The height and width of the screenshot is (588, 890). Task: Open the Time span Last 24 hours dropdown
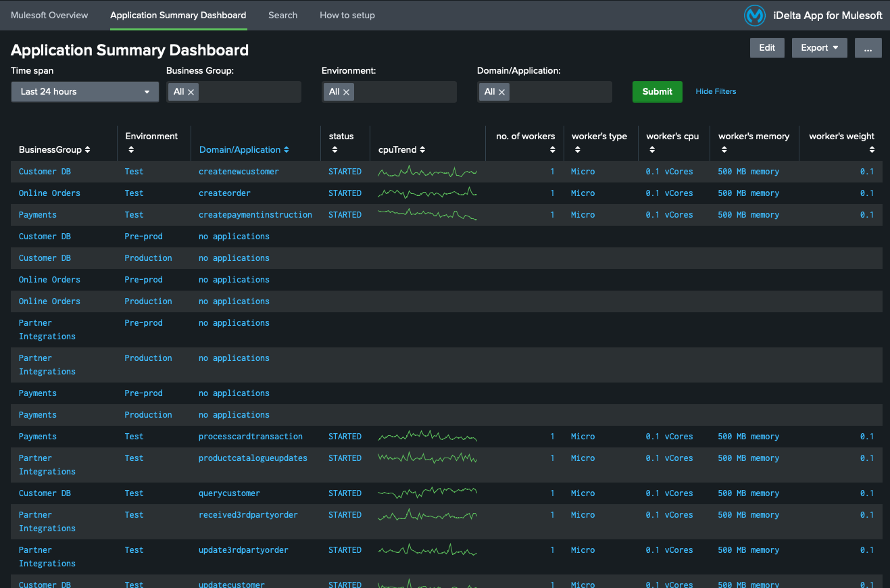click(85, 92)
